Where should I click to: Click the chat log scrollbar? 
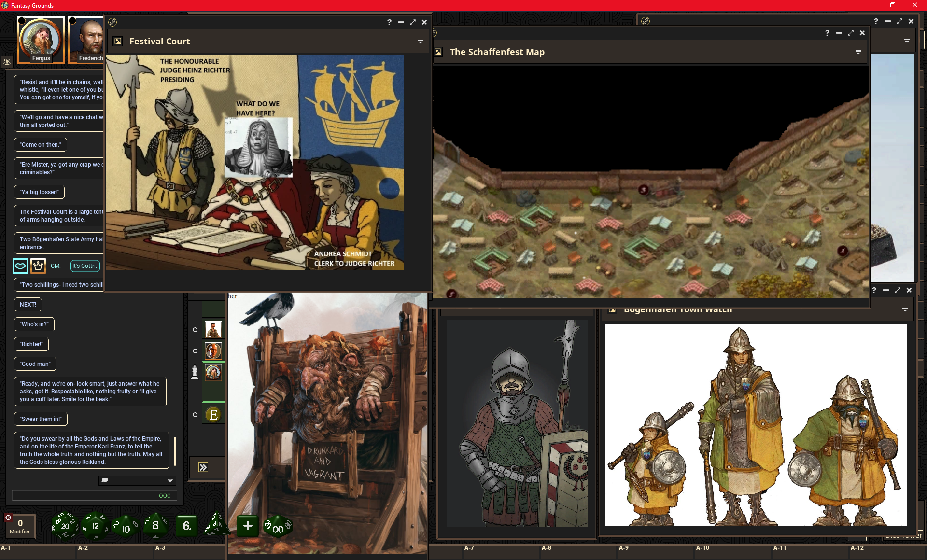175,451
